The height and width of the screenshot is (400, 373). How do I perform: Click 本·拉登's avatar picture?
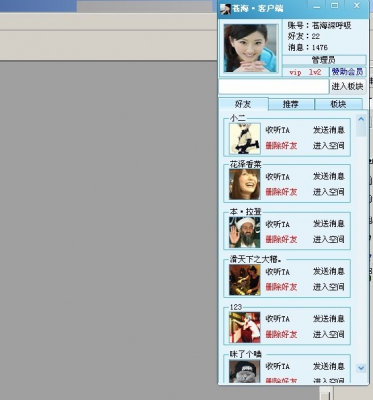(x=244, y=232)
